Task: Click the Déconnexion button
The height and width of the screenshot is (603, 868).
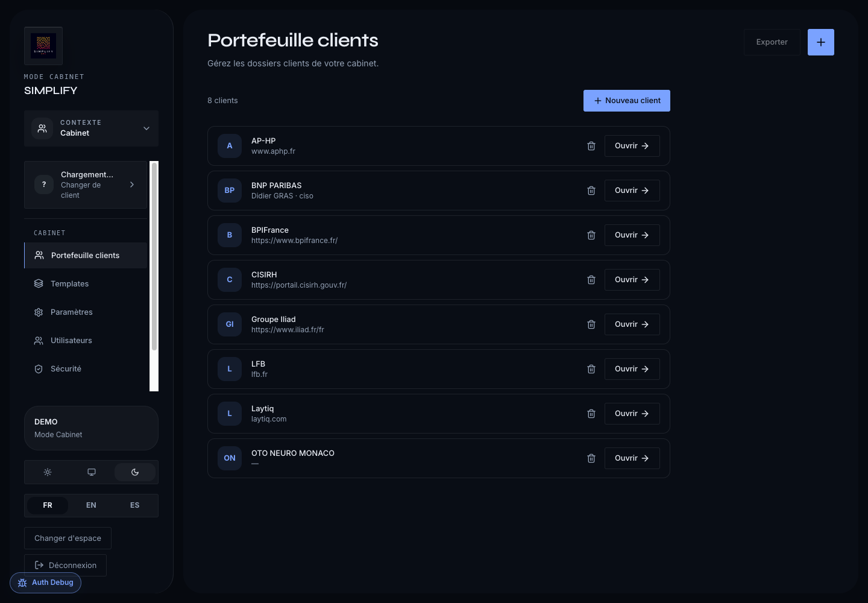Action: pos(65,566)
